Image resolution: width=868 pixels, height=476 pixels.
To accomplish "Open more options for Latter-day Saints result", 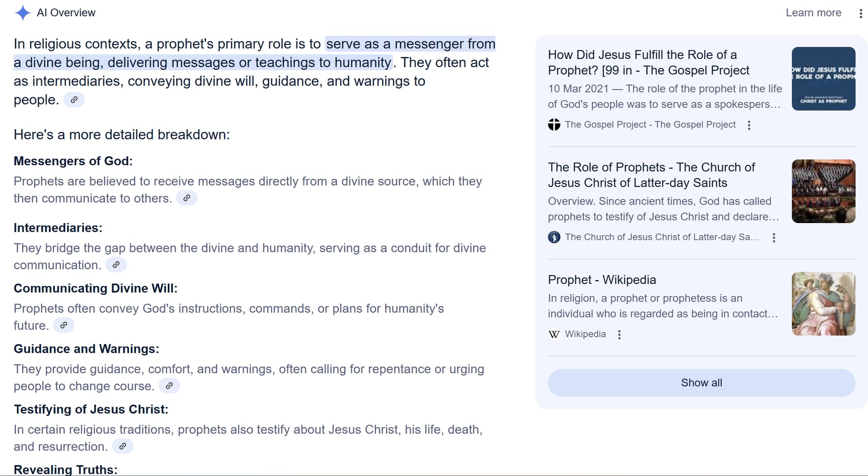I will 774,238.
